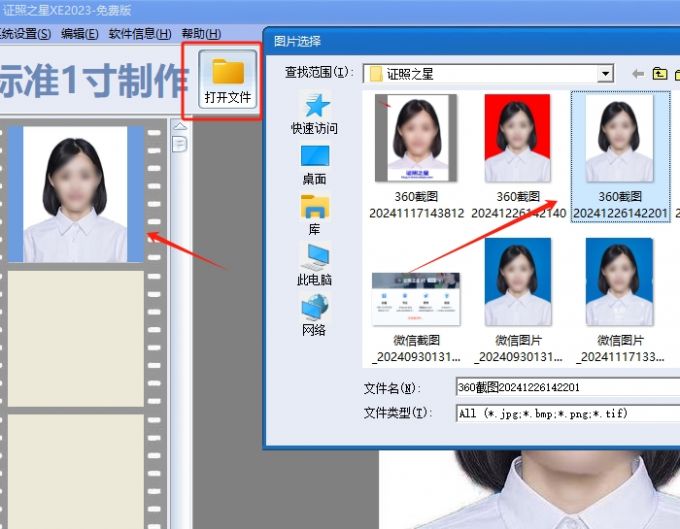
Task: Select 网络 in dialog sidebar
Action: point(314,315)
